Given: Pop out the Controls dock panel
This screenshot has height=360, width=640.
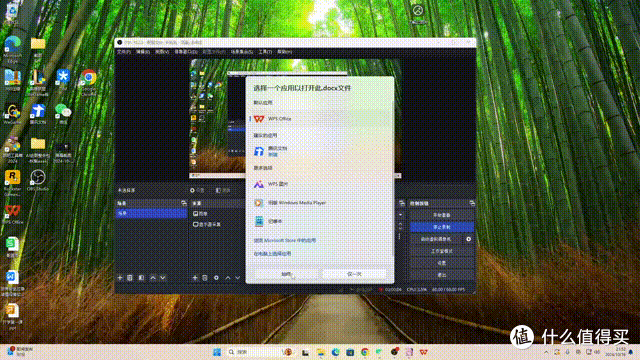Looking at the screenshot, I should click(x=472, y=203).
